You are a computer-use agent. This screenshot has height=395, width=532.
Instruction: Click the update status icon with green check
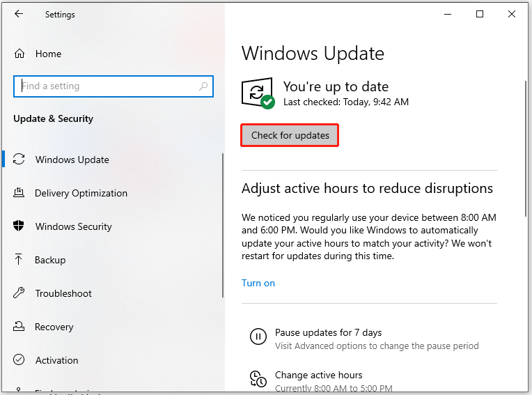(258, 93)
